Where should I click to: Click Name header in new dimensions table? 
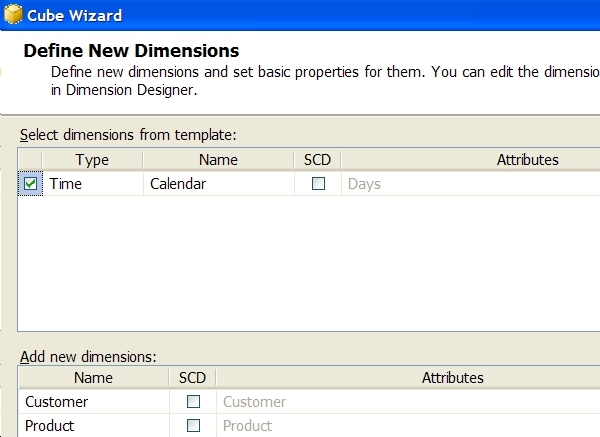point(93,378)
